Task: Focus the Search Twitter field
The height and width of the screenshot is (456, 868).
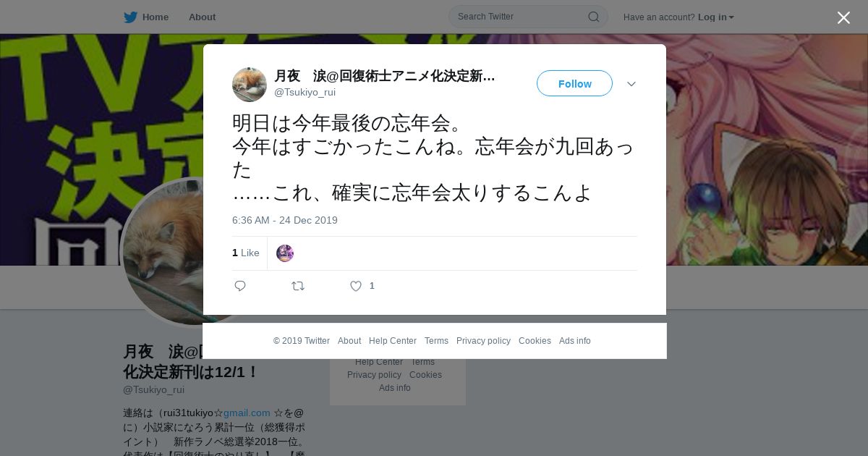Action: click(521, 17)
